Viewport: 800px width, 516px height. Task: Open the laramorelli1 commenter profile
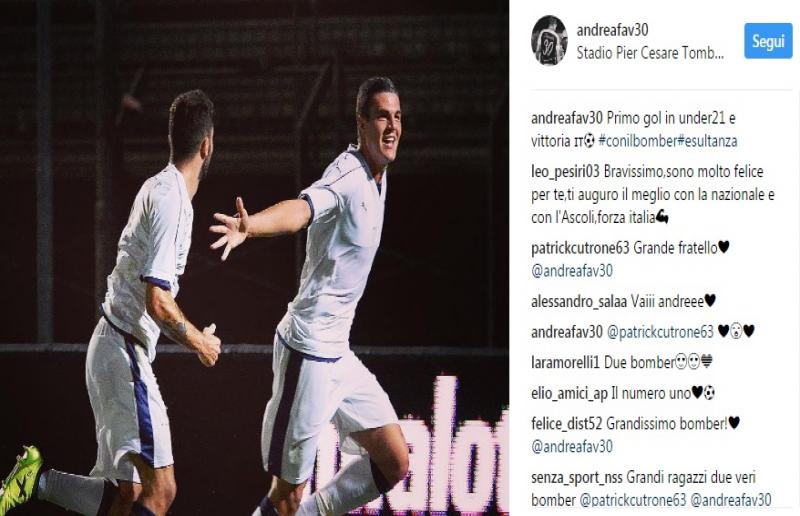point(565,363)
